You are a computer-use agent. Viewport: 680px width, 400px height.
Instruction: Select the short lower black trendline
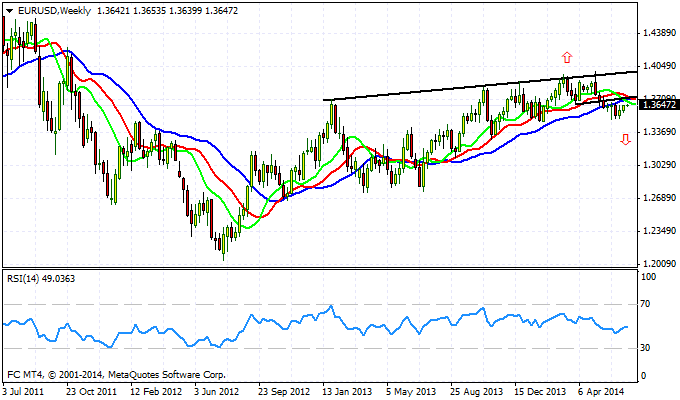click(x=606, y=100)
